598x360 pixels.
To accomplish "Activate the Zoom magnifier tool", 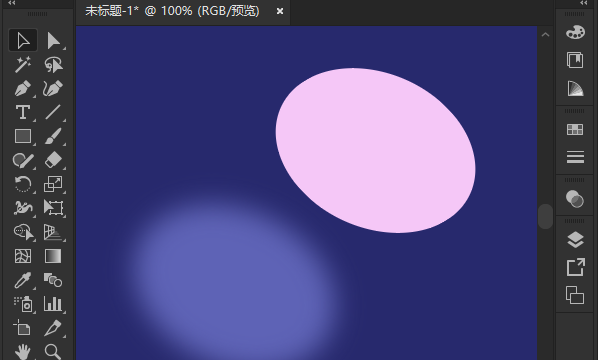I will pyautogui.click(x=53, y=351).
